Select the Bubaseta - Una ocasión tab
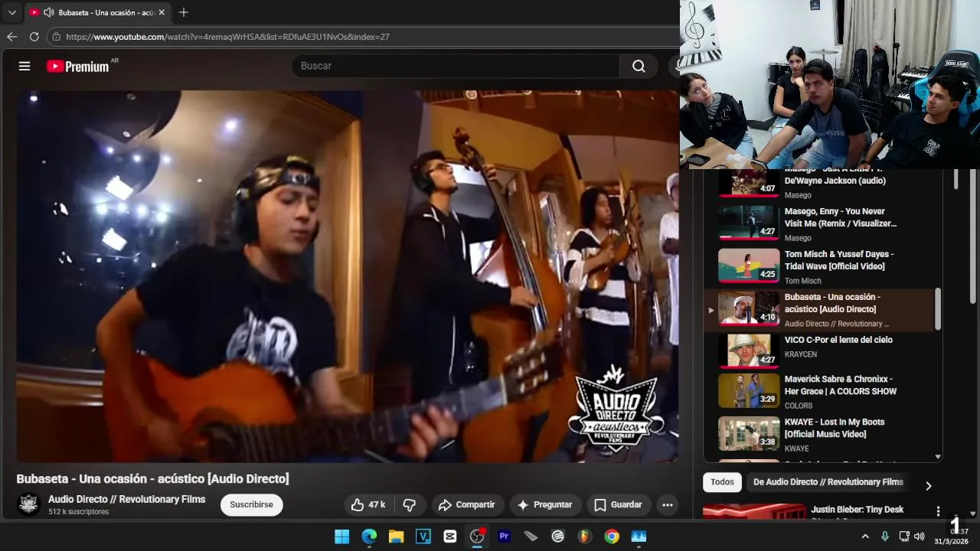This screenshot has width=980, height=551. tap(98, 12)
